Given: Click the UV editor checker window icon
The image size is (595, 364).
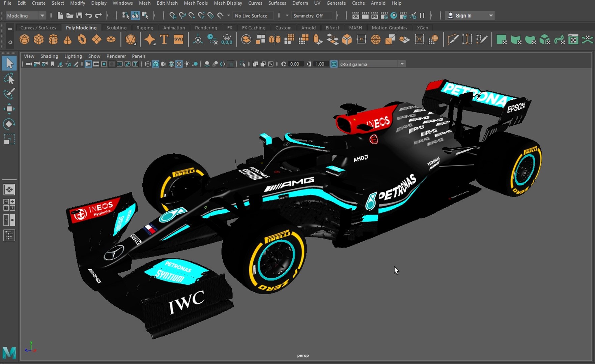Looking at the screenshot, I should (573, 40).
